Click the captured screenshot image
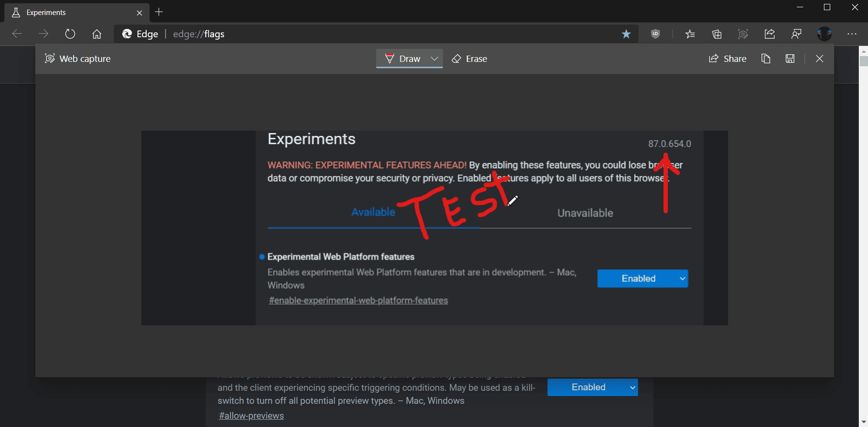This screenshot has width=868, height=427. tap(434, 228)
